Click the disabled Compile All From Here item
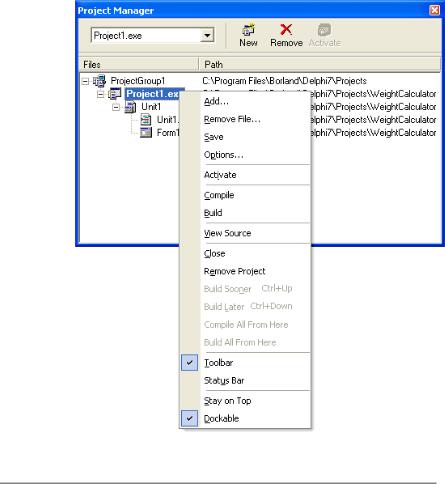This screenshot has width=445, height=484. (x=245, y=324)
